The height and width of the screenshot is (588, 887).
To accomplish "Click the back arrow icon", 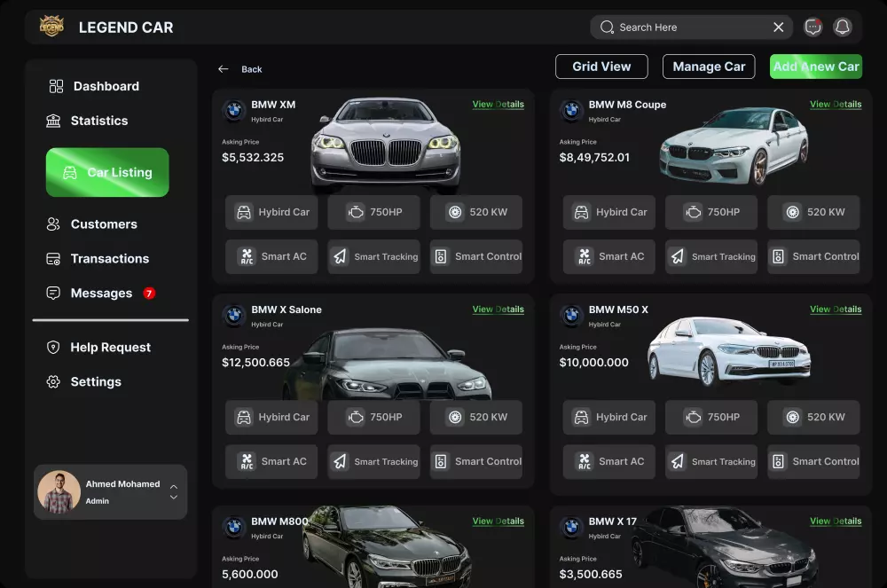I will tap(224, 69).
